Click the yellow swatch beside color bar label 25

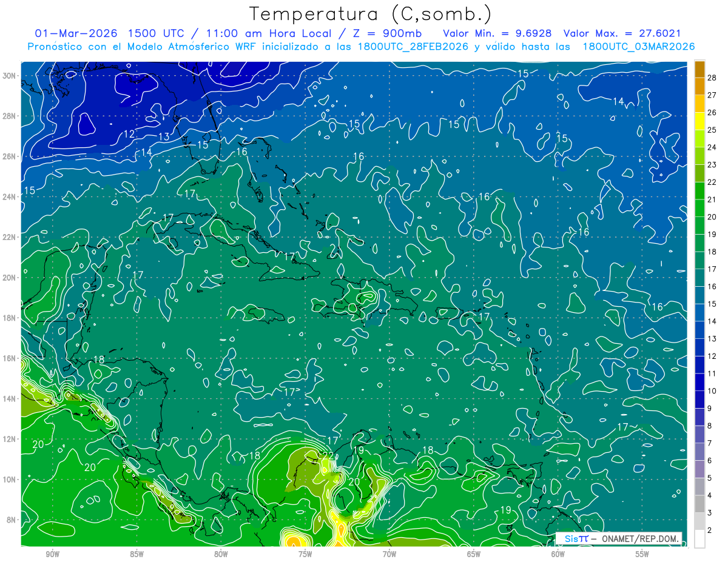(699, 121)
